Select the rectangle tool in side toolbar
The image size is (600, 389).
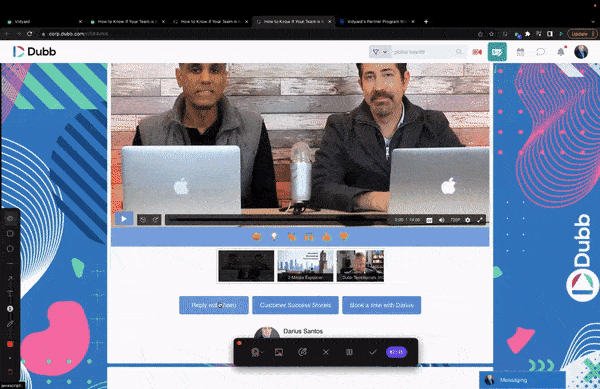10,234
